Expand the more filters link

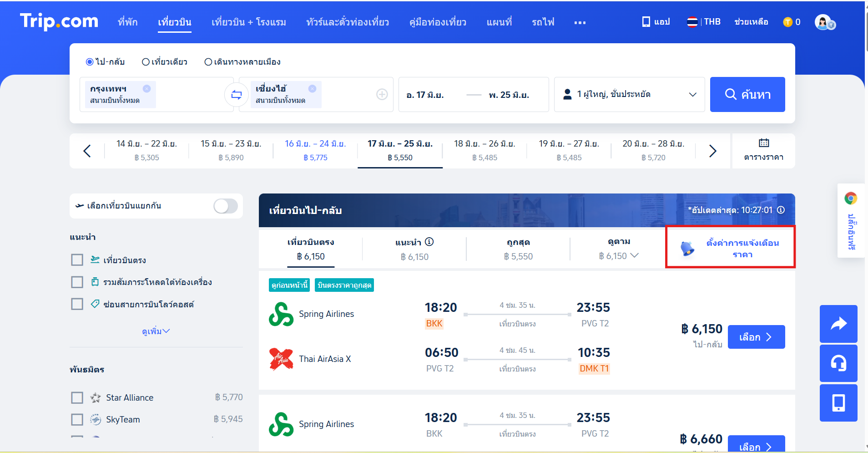tap(156, 331)
